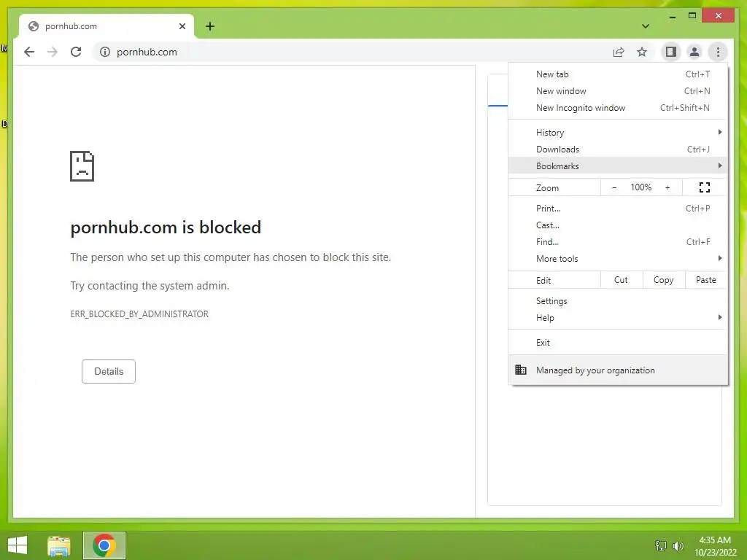747x560 pixels.
Task: Go back using the back arrow
Action: point(29,52)
